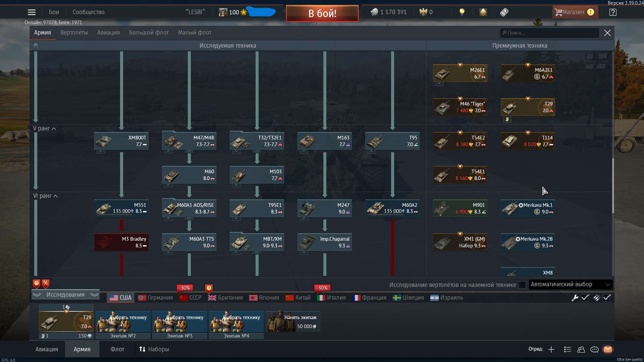Viewport: 644px width, 362px height.
Task: Click the В бой! battle button
Action: (x=322, y=13)
